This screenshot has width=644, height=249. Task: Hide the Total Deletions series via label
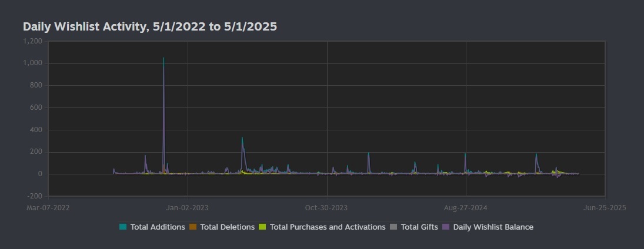coord(227,227)
